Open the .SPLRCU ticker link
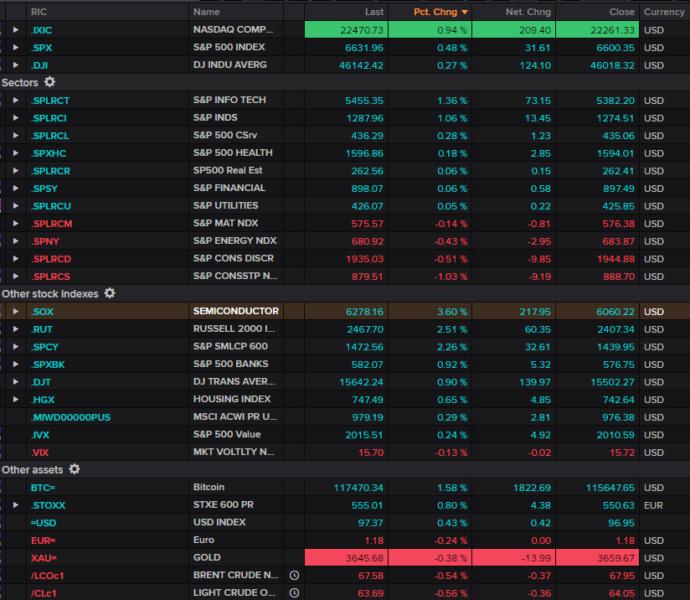The image size is (690, 600). pyautogui.click(x=51, y=206)
